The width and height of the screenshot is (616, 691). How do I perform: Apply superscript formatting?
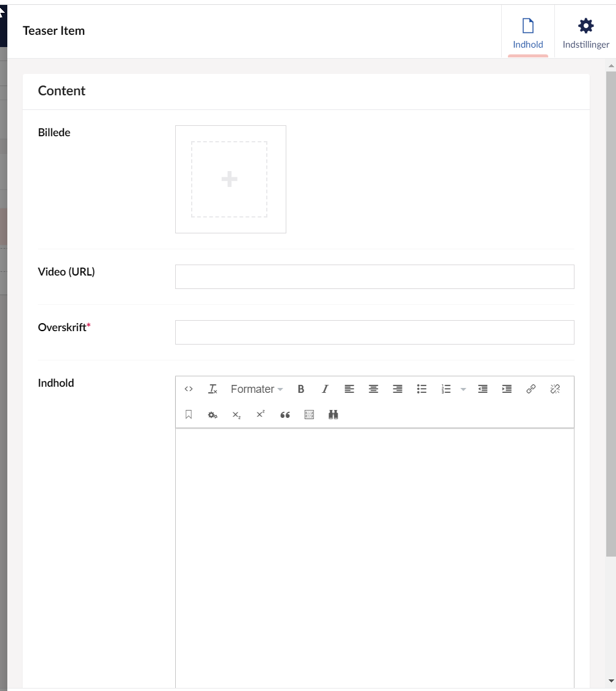click(261, 415)
